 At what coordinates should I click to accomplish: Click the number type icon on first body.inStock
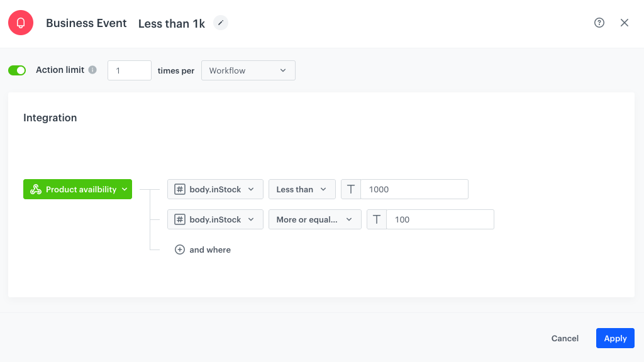pos(179,189)
